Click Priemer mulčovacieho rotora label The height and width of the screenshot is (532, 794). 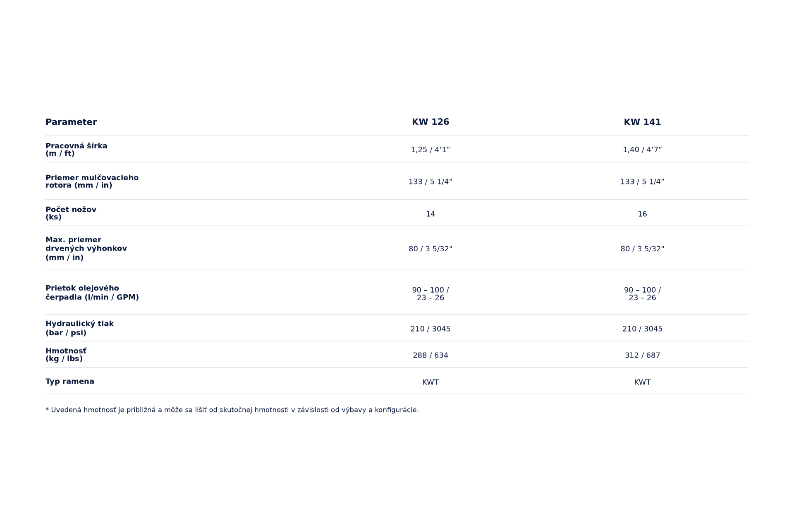tap(92, 181)
